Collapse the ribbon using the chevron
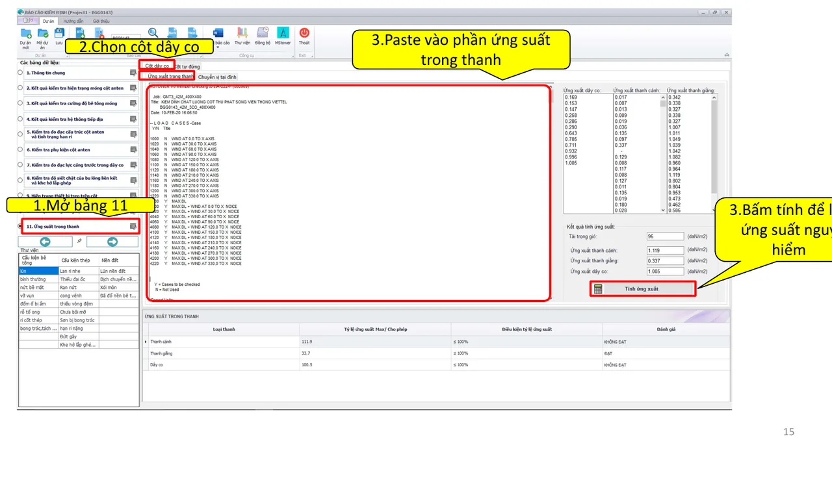 (727, 55)
